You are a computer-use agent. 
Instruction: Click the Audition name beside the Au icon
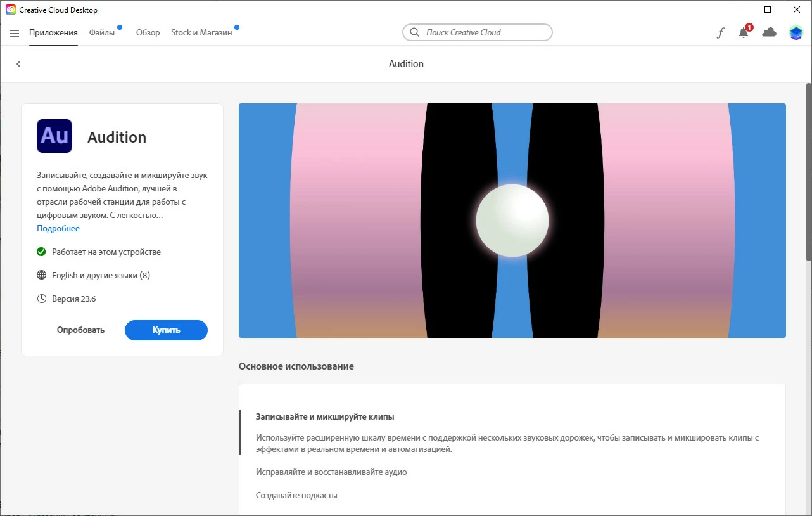(x=117, y=137)
